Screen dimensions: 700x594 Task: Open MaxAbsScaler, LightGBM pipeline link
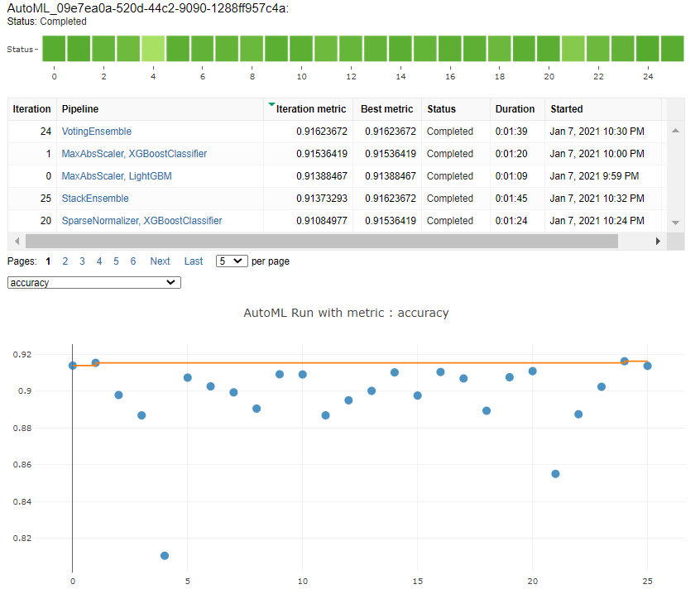click(117, 176)
